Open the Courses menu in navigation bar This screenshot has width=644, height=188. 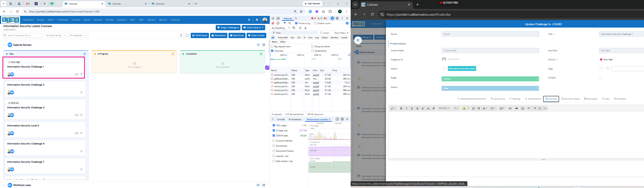point(76,20)
